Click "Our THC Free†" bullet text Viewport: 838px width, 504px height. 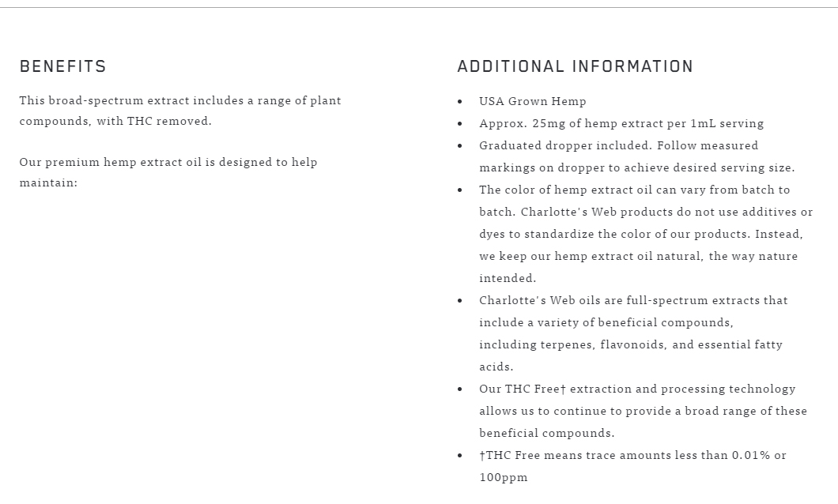coord(522,389)
